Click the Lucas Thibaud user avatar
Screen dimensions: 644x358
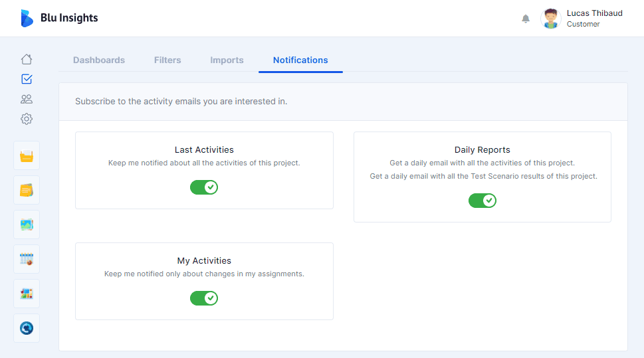551,19
